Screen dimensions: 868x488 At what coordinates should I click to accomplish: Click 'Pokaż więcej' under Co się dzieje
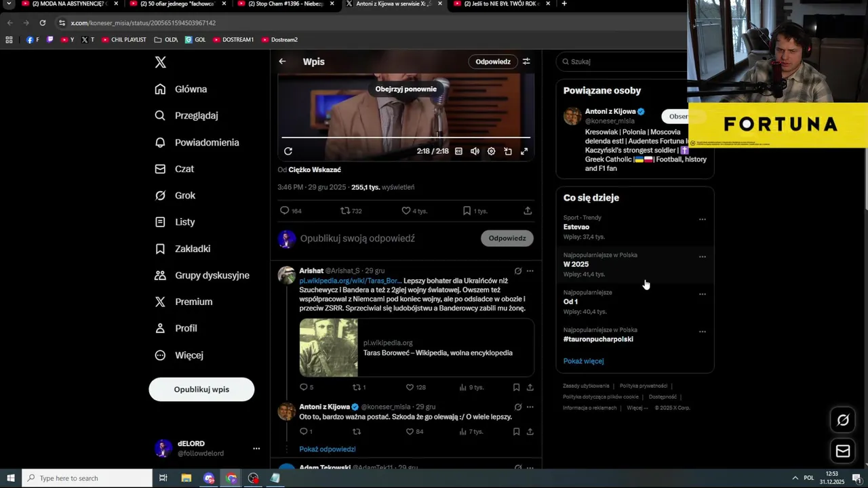tap(583, 361)
